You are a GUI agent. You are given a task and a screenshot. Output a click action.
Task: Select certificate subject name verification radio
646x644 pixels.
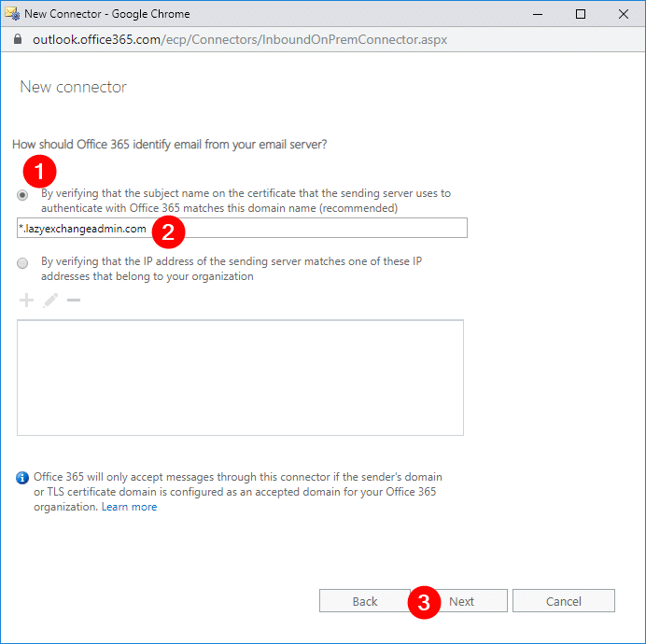coord(22,195)
